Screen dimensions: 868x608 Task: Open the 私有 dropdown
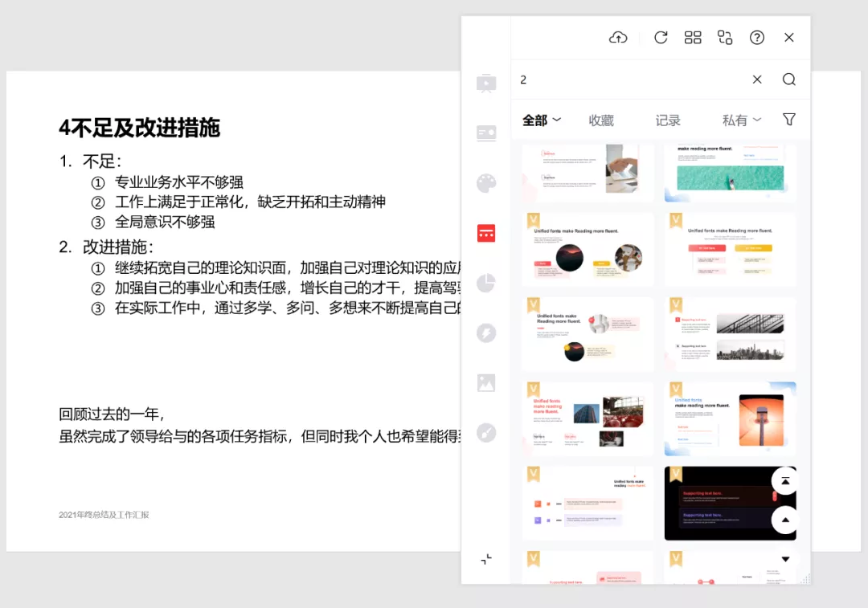[740, 119]
